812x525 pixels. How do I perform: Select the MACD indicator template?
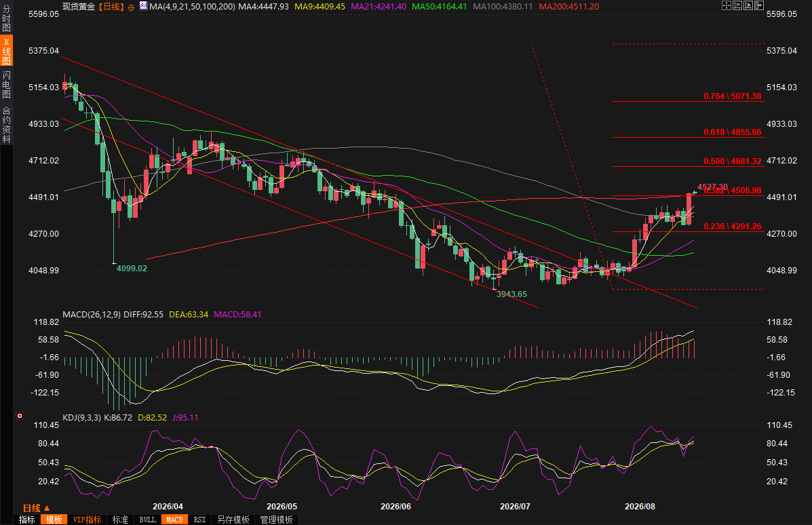(174, 520)
